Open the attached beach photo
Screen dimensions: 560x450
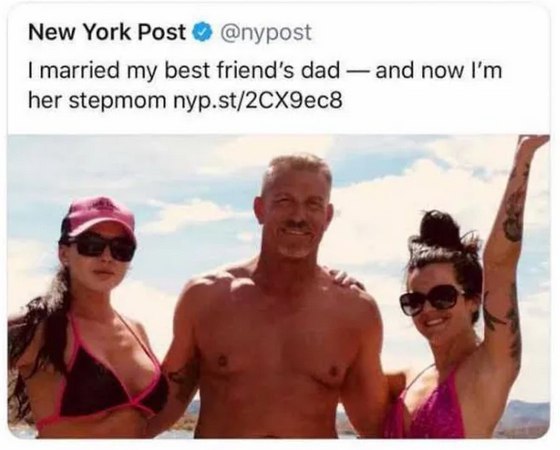[x=279, y=286]
